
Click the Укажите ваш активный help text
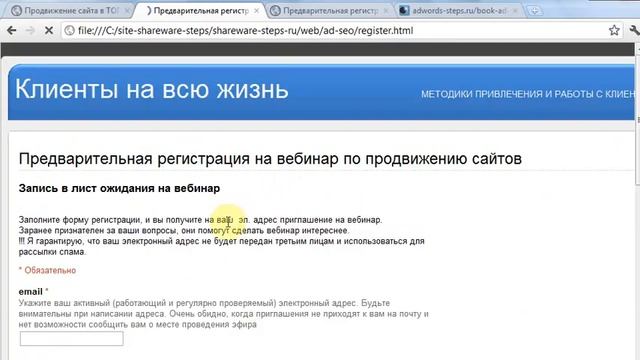[x=224, y=313]
